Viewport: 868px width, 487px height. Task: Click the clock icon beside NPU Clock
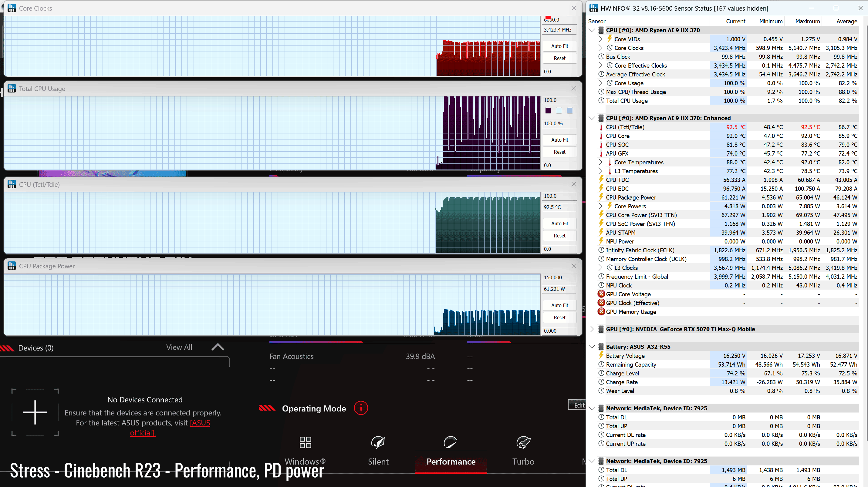point(601,285)
